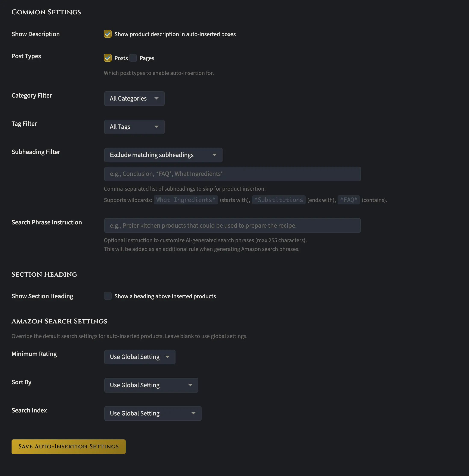Uncheck the Show Description checkbox
The width and height of the screenshot is (469, 476).
point(108,34)
